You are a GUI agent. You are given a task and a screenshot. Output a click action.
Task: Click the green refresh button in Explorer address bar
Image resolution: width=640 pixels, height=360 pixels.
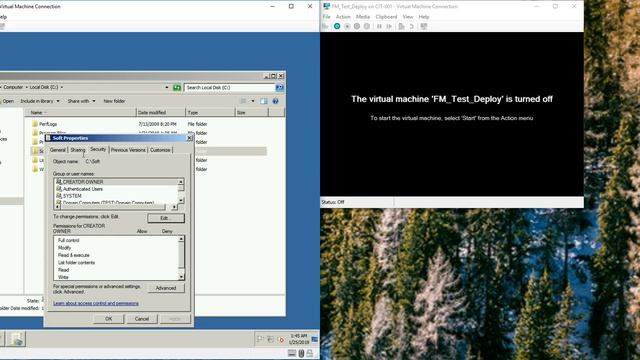coord(177,87)
